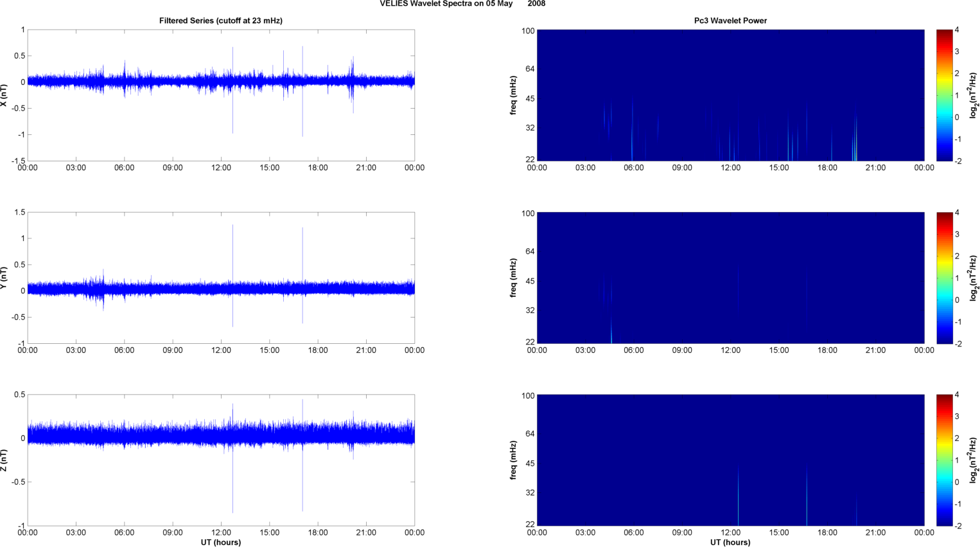Click the VELIES Wavelet Spectra figure title
Screen dimensions: 980x547
[x=462, y=4]
